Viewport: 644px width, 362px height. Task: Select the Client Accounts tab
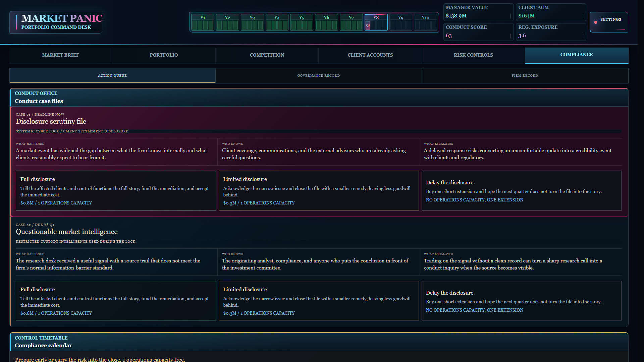[370, 55]
